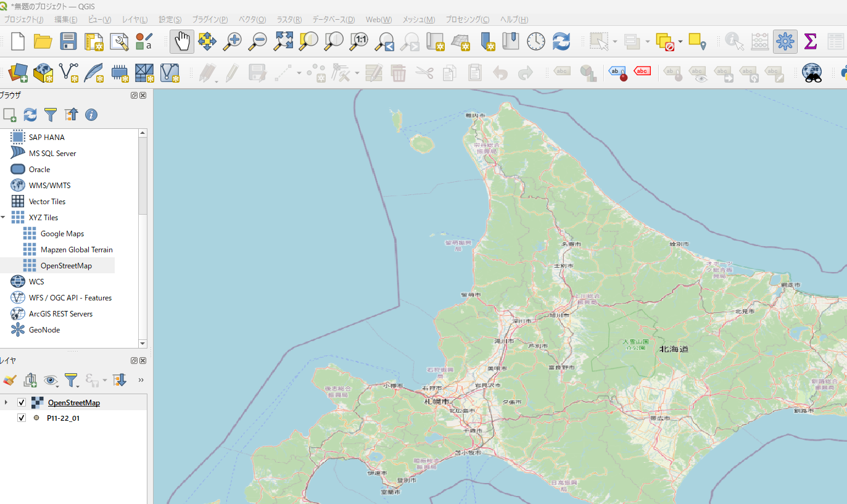Click Zoom Full extent icon
Screen dimensions: 847x504
[283, 42]
